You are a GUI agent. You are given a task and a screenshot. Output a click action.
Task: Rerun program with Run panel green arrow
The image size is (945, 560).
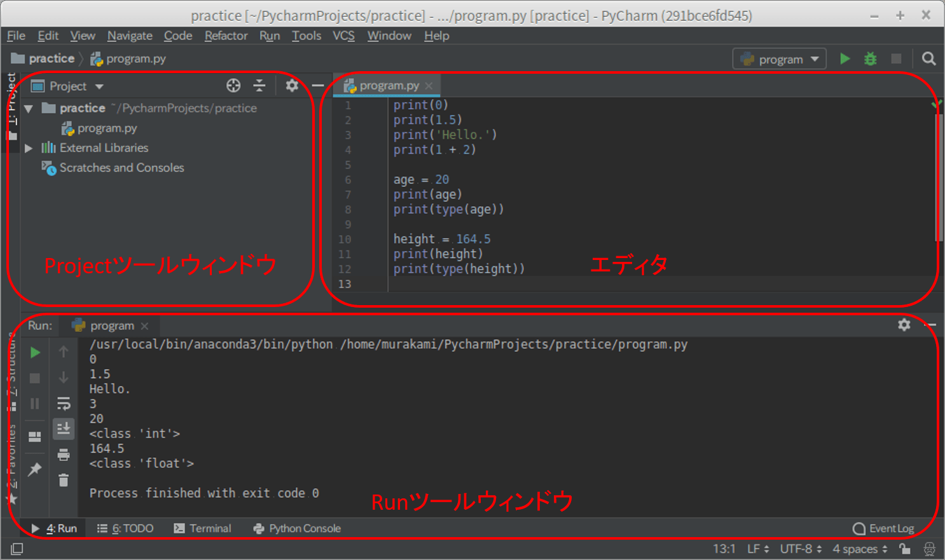click(x=35, y=352)
